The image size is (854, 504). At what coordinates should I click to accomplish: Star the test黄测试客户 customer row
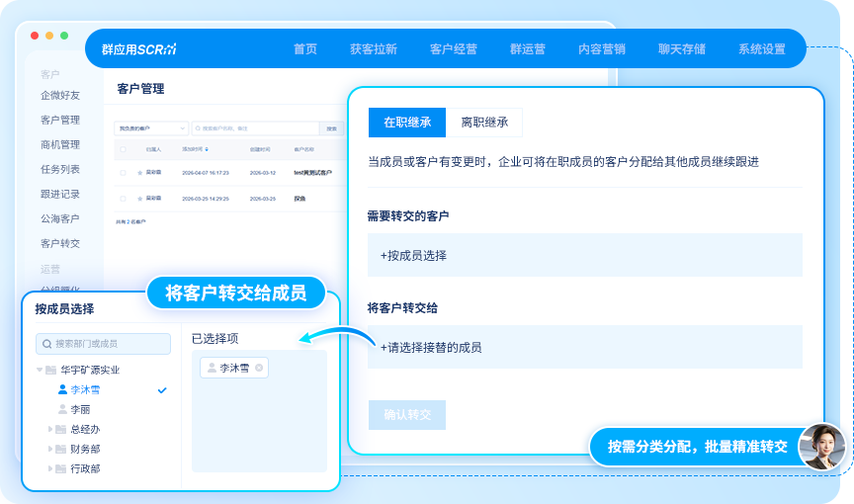click(140, 173)
